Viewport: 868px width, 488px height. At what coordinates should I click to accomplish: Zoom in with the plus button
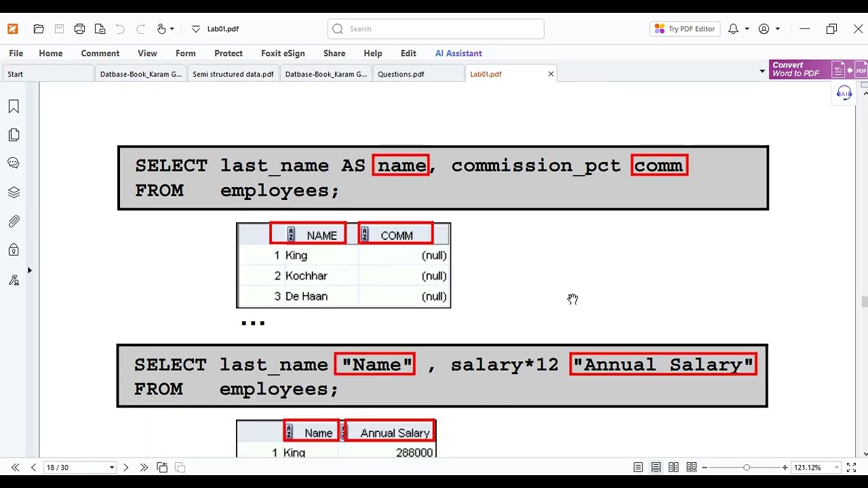[785, 468]
